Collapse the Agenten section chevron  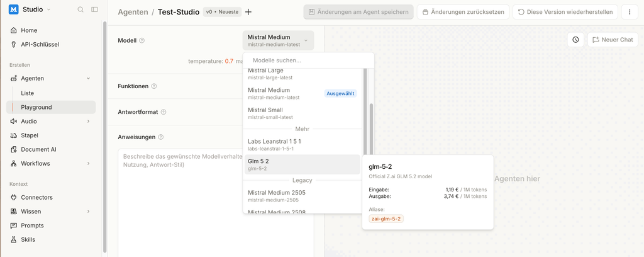[88, 79]
